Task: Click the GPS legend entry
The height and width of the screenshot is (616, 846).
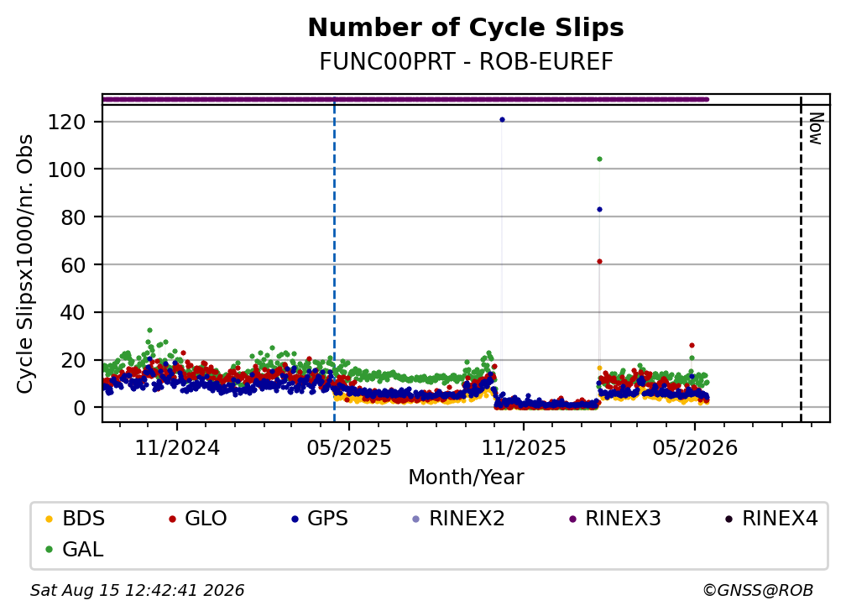Action: (x=320, y=519)
